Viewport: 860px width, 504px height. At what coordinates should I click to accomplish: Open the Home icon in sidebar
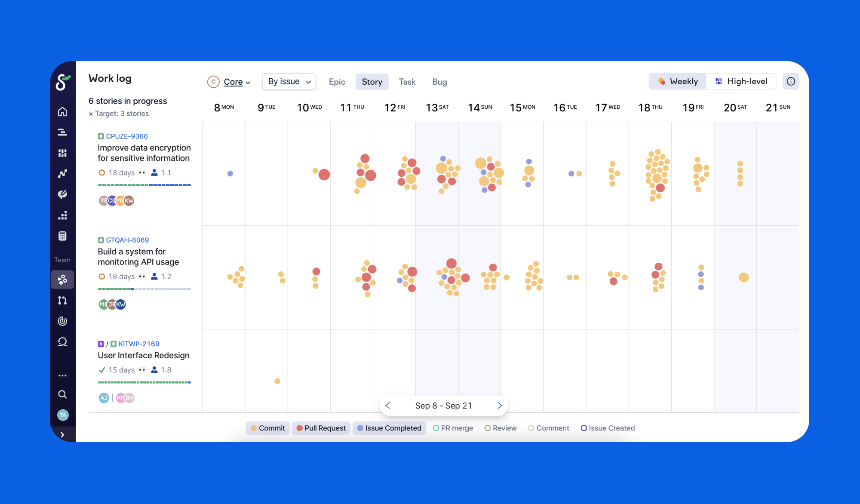(x=62, y=112)
